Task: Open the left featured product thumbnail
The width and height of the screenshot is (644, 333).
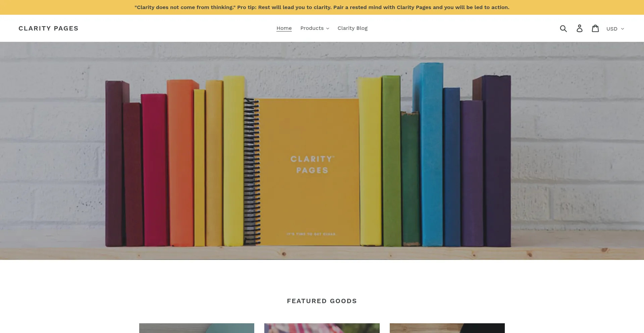Action: point(197,328)
